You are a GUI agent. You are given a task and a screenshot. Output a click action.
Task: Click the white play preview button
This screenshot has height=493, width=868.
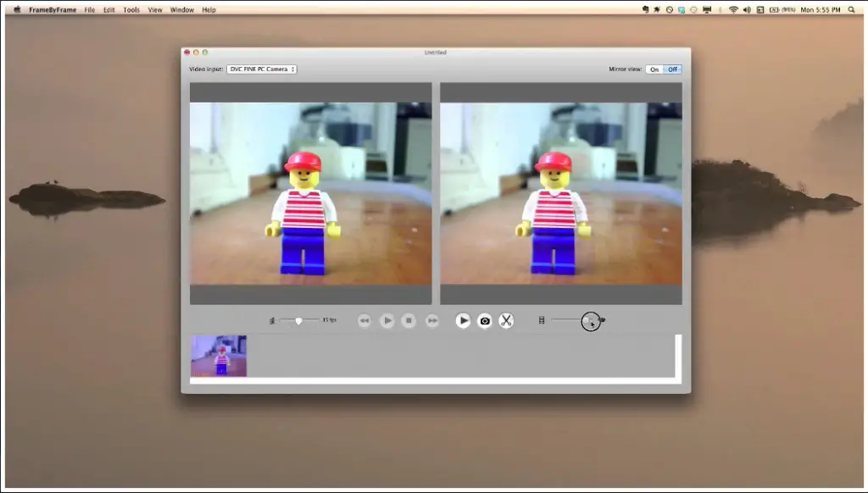coord(463,320)
